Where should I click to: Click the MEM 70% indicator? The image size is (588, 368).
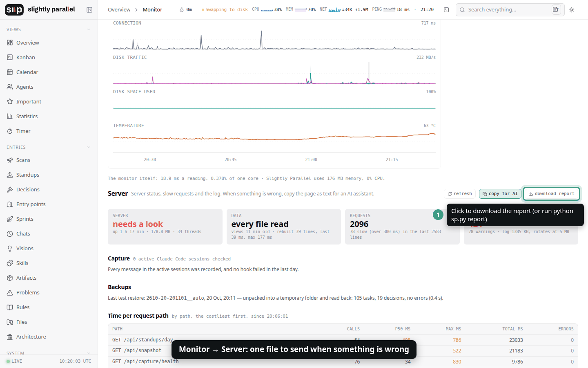301,9
